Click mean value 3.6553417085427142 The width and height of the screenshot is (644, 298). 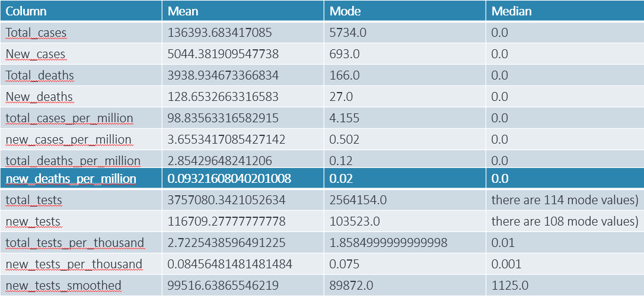226,140
